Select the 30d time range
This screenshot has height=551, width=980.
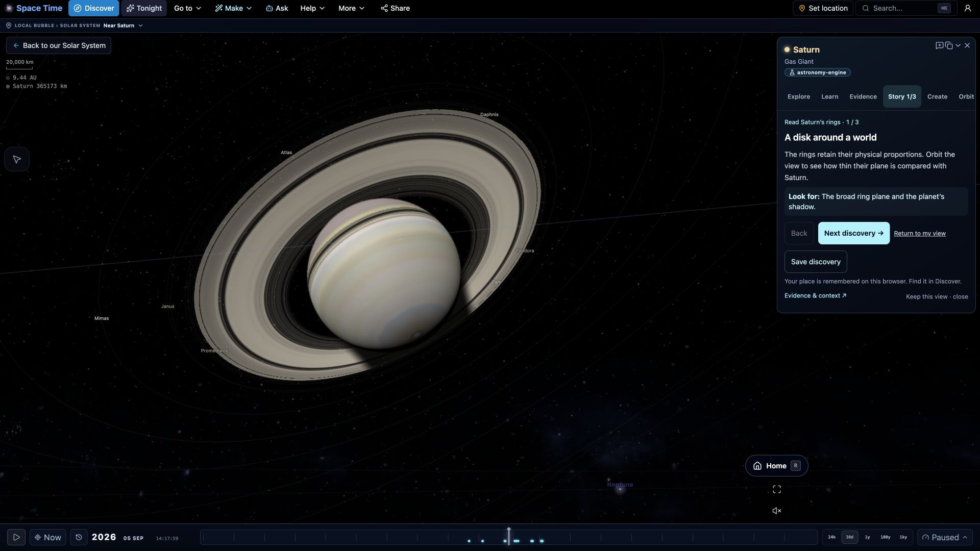[x=849, y=537]
